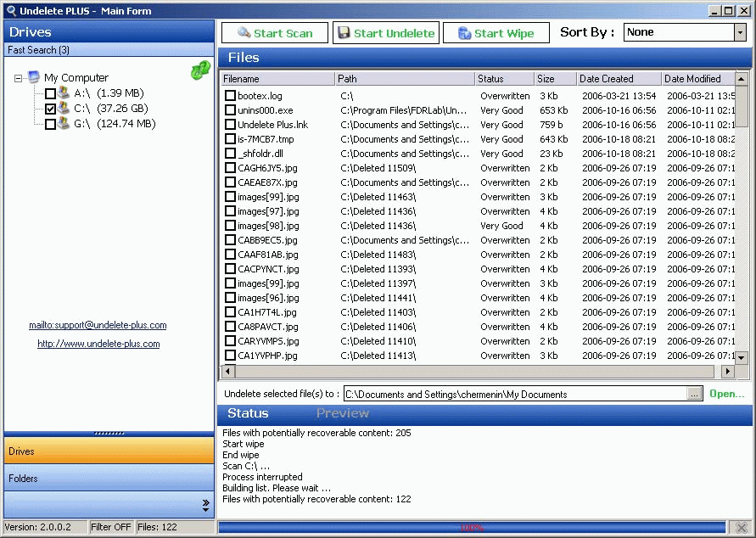Uncheck the C:\ drive checkbox

click(x=50, y=109)
